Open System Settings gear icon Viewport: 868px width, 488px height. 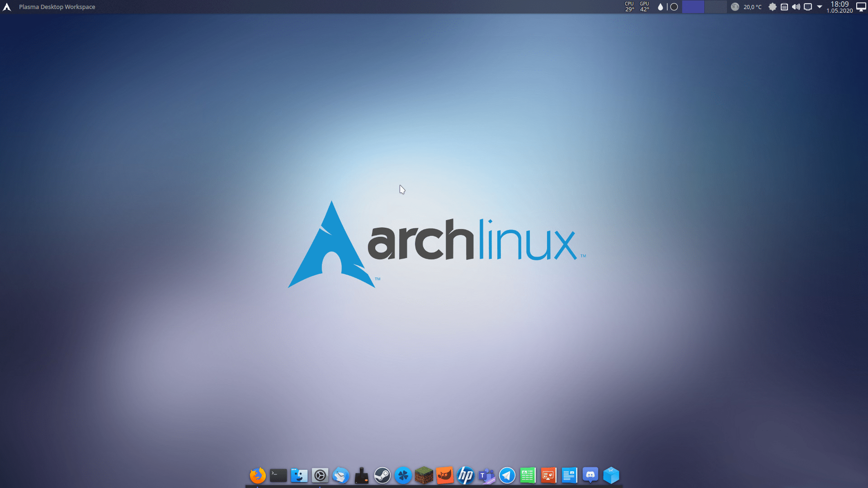click(x=320, y=475)
